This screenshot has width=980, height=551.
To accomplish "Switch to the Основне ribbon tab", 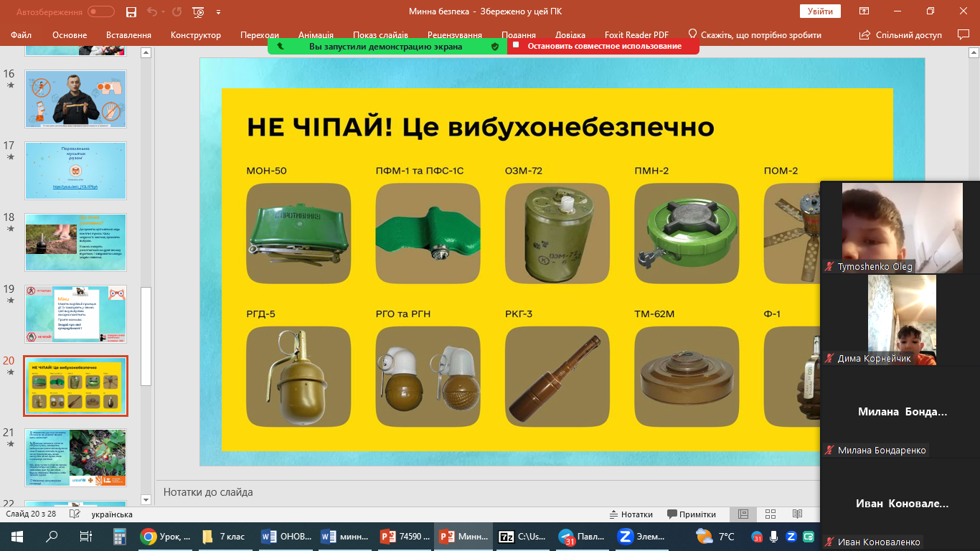I will tap(70, 34).
